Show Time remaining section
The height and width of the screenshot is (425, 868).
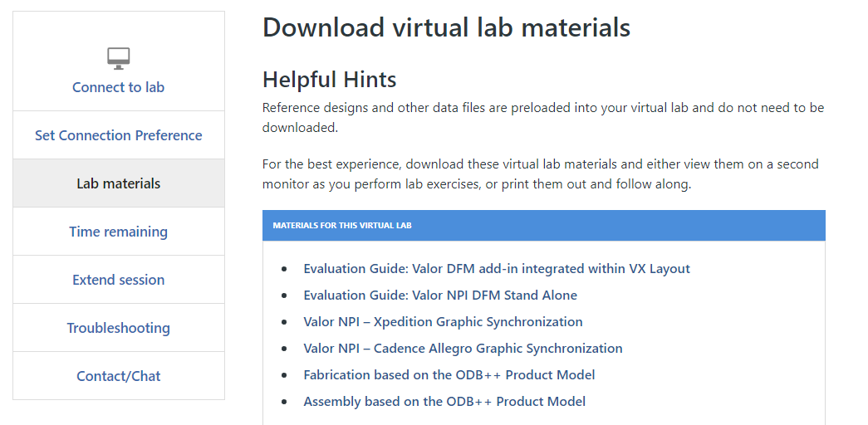[x=119, y=232]
